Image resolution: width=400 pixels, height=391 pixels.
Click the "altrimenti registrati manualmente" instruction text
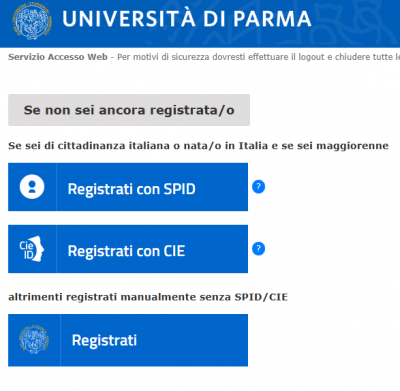tap(148, 297)
